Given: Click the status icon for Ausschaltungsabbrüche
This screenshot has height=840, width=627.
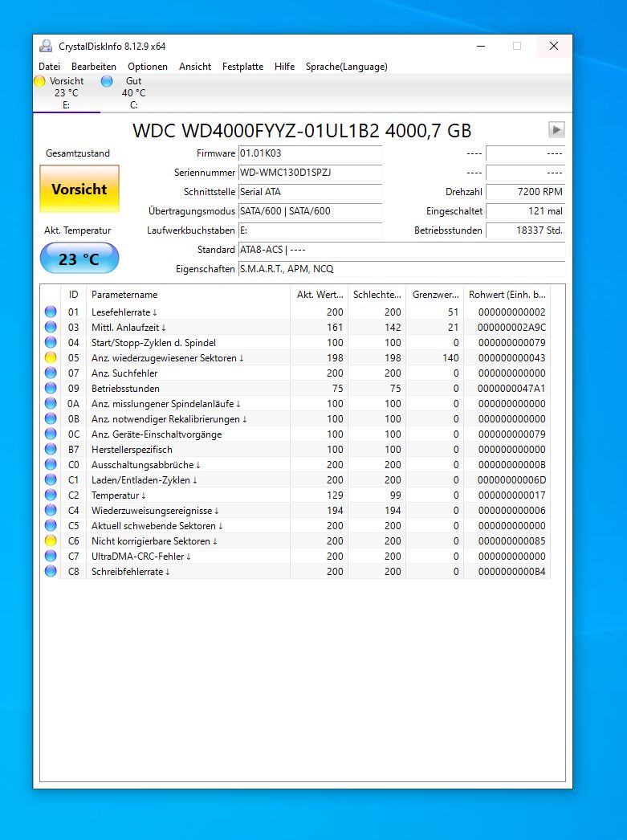Looking at the screenshot, I should coord(51,464).
